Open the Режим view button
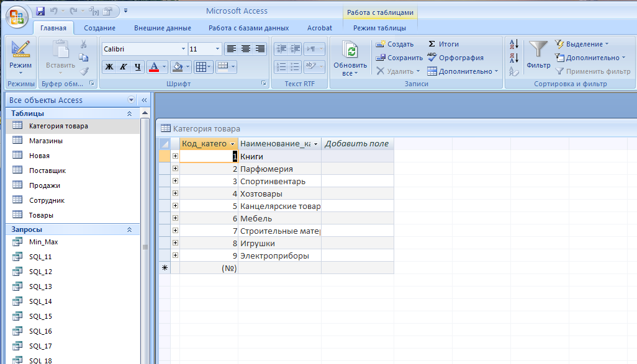 click(x=20, y=58)
